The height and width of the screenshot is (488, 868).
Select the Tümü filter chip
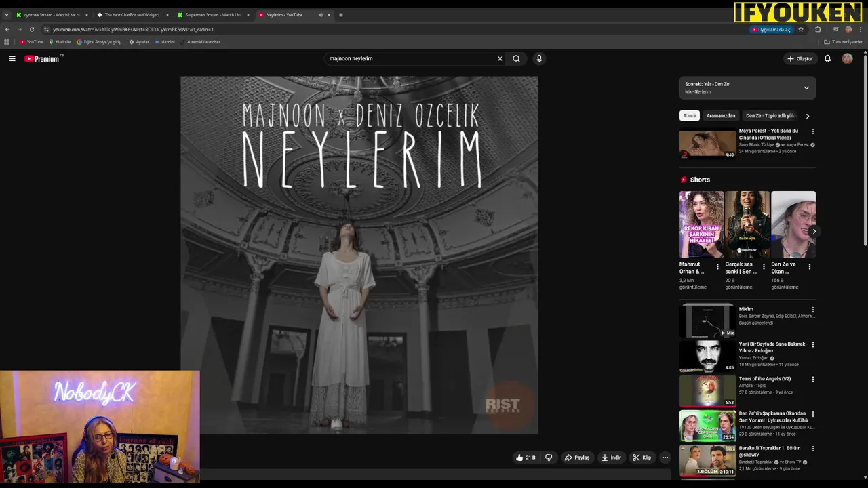point(690,116)
